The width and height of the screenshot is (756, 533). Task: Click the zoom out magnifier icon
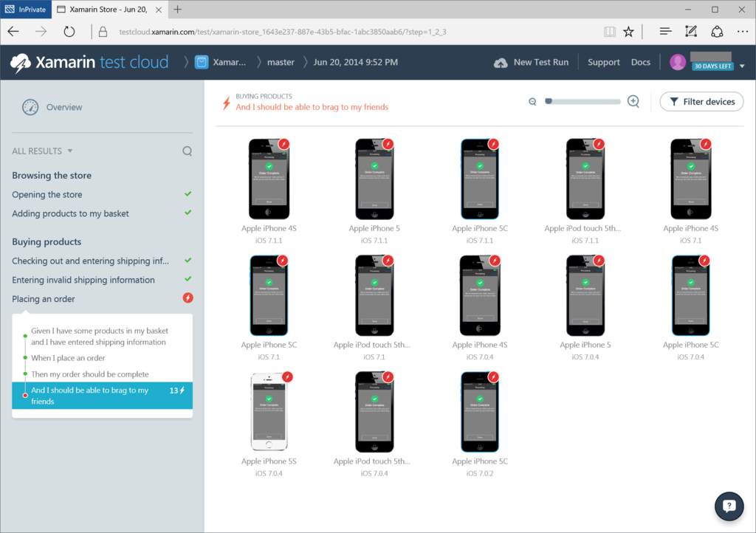pos(532,102)
